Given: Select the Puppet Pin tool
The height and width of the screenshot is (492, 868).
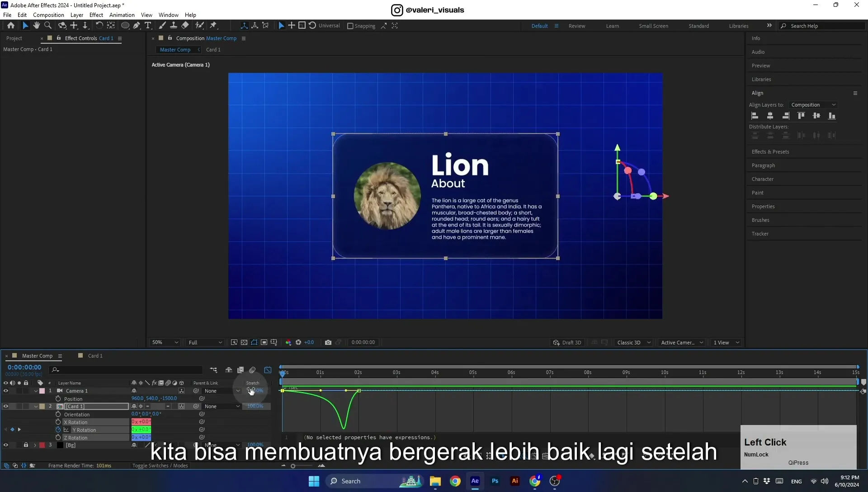Looking at the screenshot, I should (x=213, y=26).
